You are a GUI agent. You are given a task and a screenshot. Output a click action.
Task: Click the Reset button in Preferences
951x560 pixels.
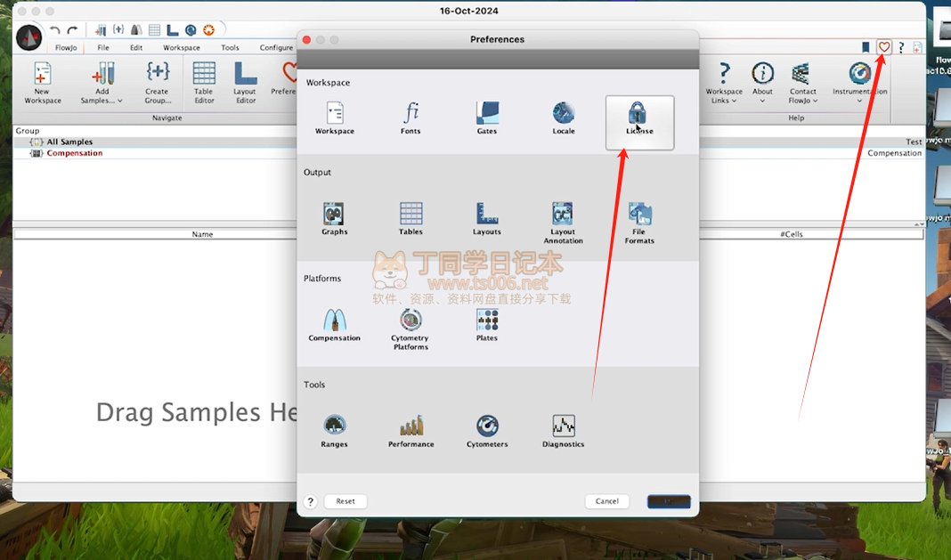click(x=345, y=501)
